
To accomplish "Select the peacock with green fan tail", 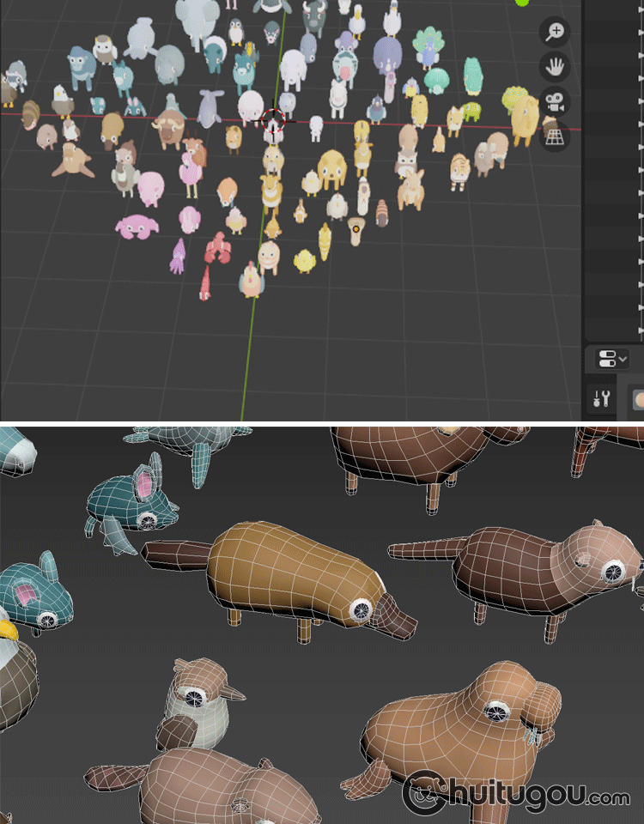I will coord(428,48).
